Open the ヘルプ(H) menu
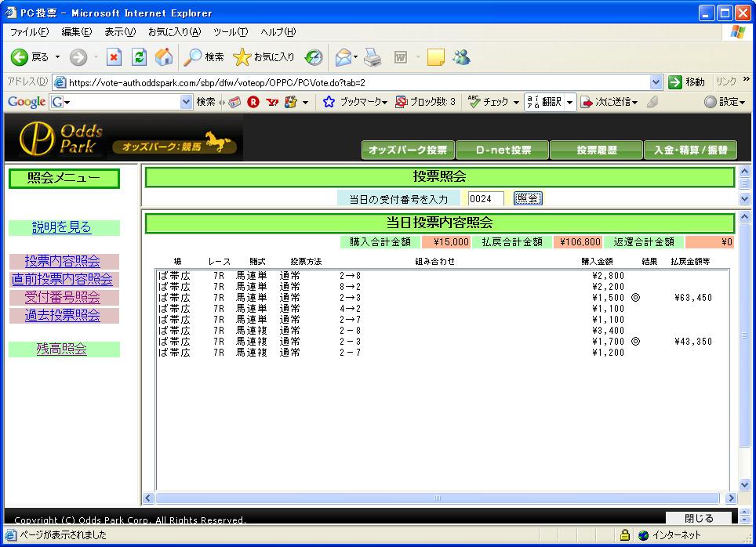The width and height of the screenshot is (756, 547). (x=278, y=32)
